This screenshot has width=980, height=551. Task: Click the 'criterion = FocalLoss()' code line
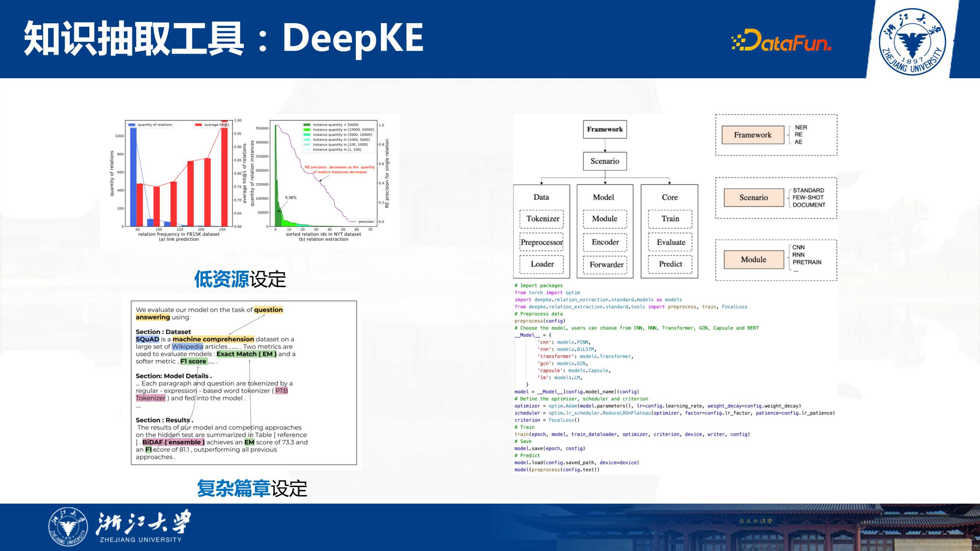pyautogui.click(x=547, y=420)
